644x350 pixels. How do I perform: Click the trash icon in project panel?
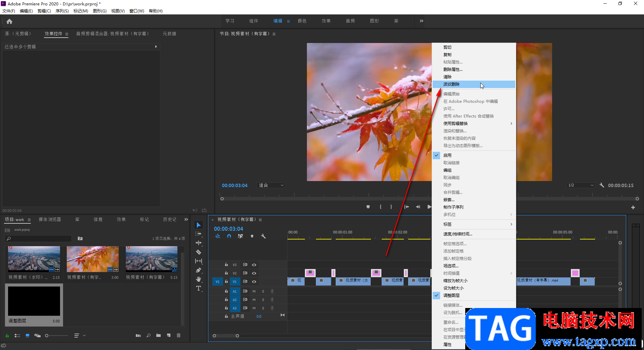179,335
